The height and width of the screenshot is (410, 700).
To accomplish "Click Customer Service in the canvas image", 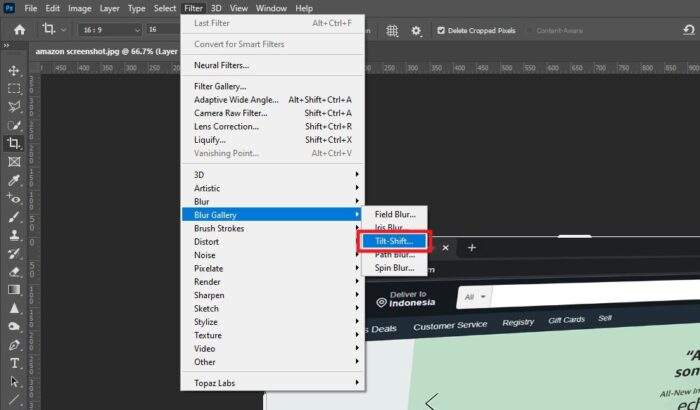I will (x=450, y=326).
